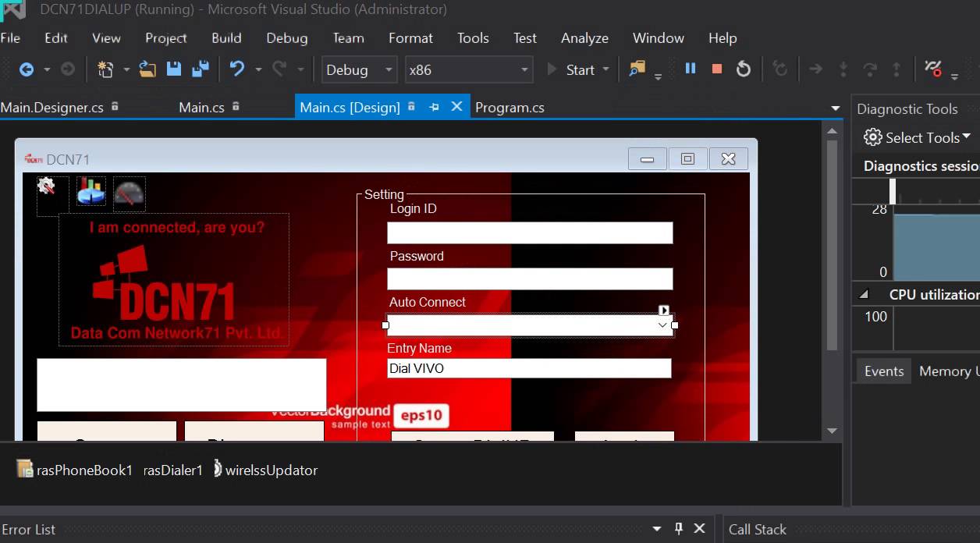Screen dimensions: 980x543
Task: Click the bar chart statistics icon in form
Action: coord(91,192)
